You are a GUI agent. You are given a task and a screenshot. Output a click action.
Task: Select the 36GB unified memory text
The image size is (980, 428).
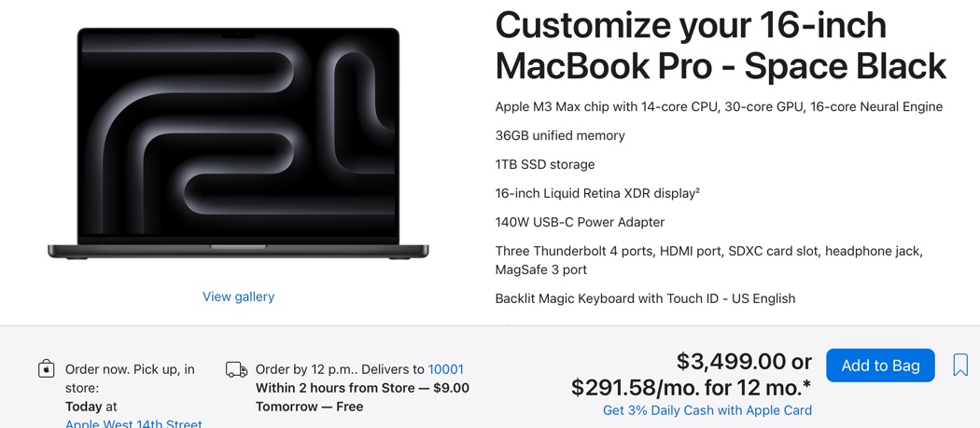click(x=560, y=135)
